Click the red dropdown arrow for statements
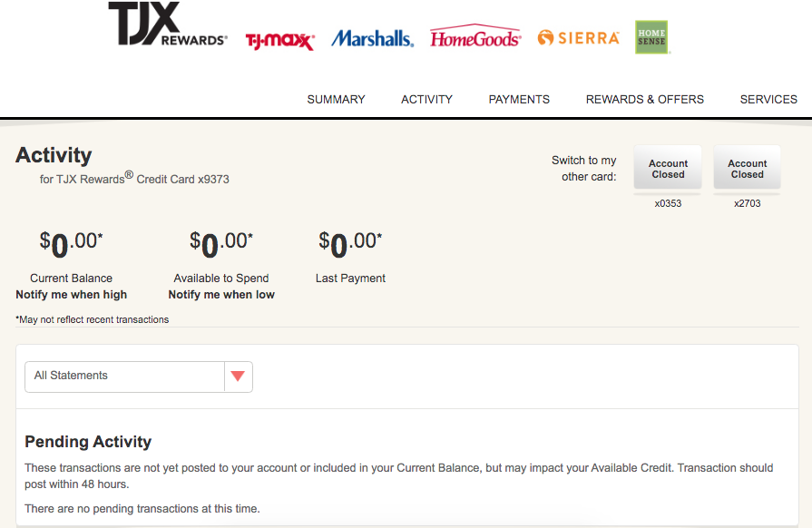 click(238, 376)
